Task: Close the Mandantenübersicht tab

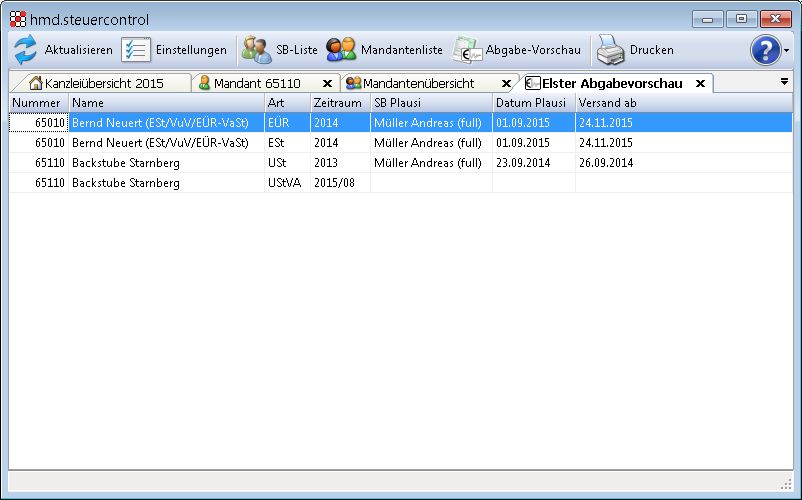Action: 506,84
